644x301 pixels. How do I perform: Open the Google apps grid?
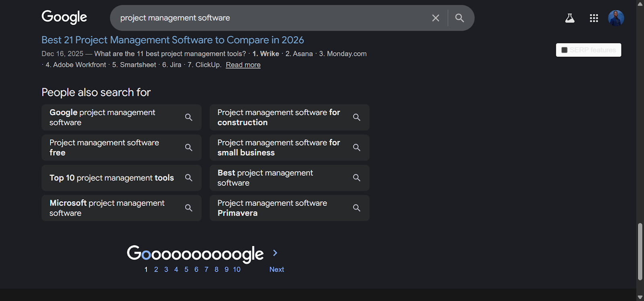pos(594,18)
